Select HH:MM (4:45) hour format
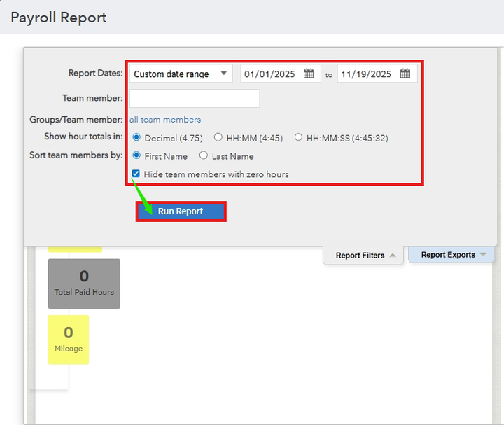The height and width of the screenshot is (425, 504). click(x=218, y=137)
